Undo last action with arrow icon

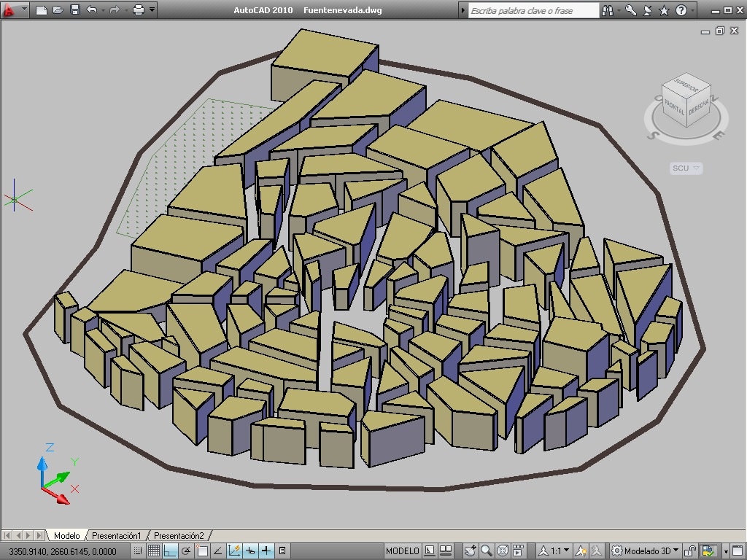point(91,9)
